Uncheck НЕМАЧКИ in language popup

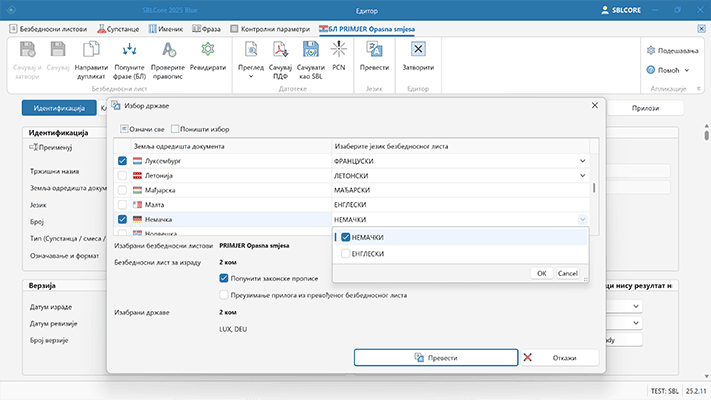[346, 237]
